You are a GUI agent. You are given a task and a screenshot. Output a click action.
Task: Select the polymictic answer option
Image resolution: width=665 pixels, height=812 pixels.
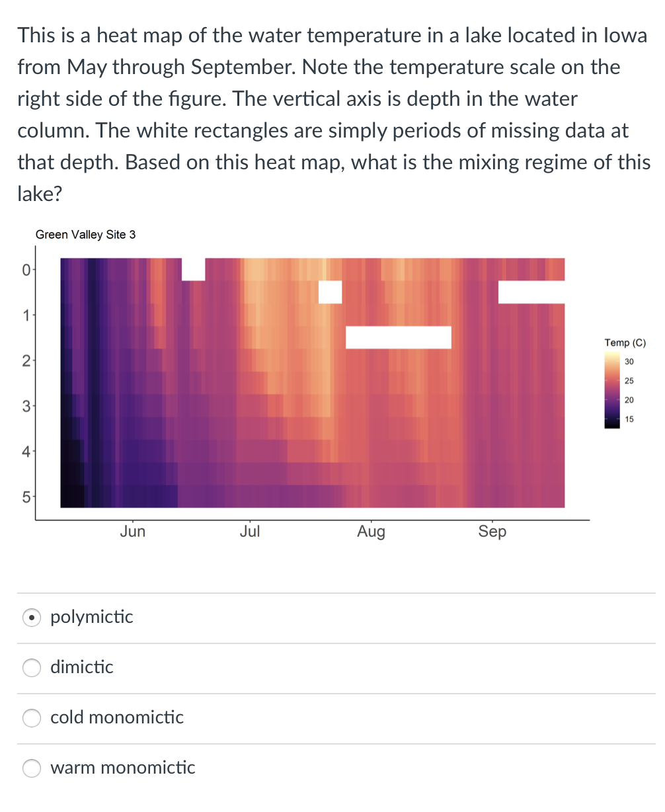click(x=31, y=617)
